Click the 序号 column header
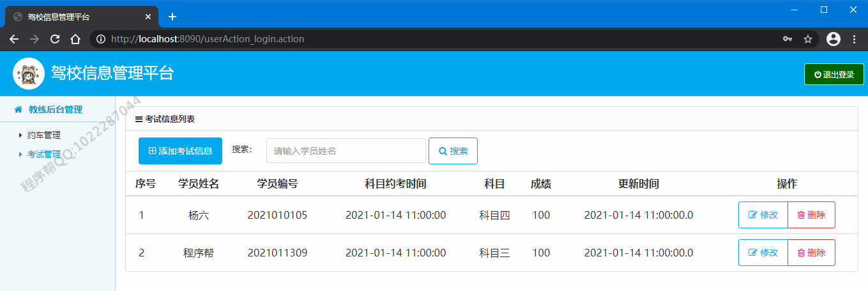The width and height of the screenshot is (868, 291). 146,184
